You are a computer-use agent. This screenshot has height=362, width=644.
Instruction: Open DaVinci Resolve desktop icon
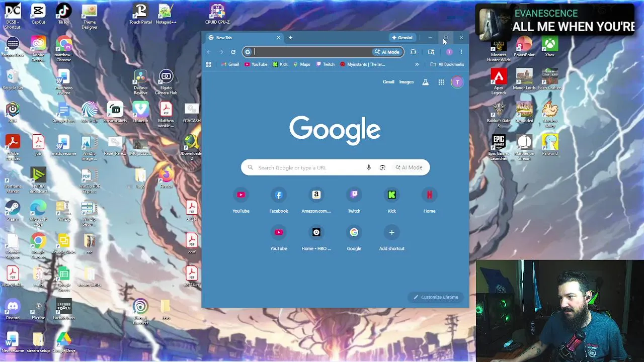140,82
